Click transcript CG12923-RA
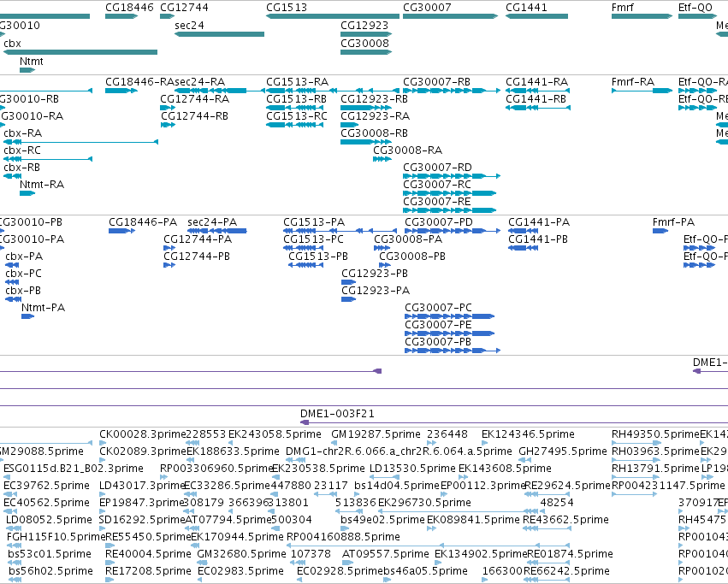The image size is (728, 584). (349, 125)
